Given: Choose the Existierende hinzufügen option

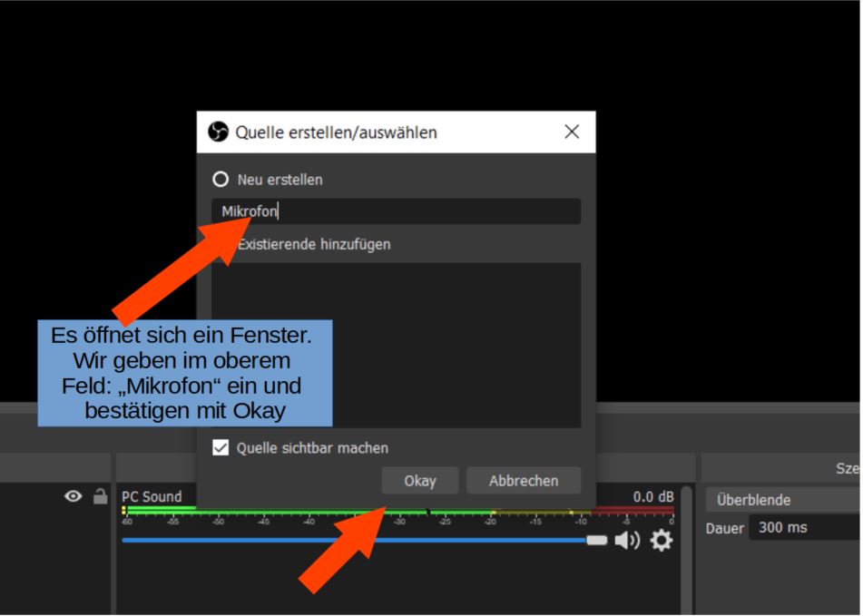Looking at the screenshot, I should point(313,244).
